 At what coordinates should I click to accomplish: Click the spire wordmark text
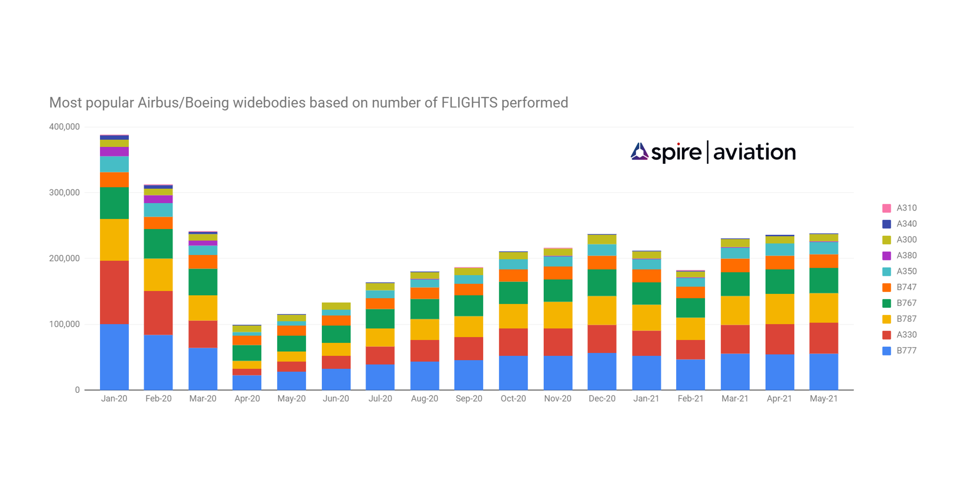click(676, 153)
